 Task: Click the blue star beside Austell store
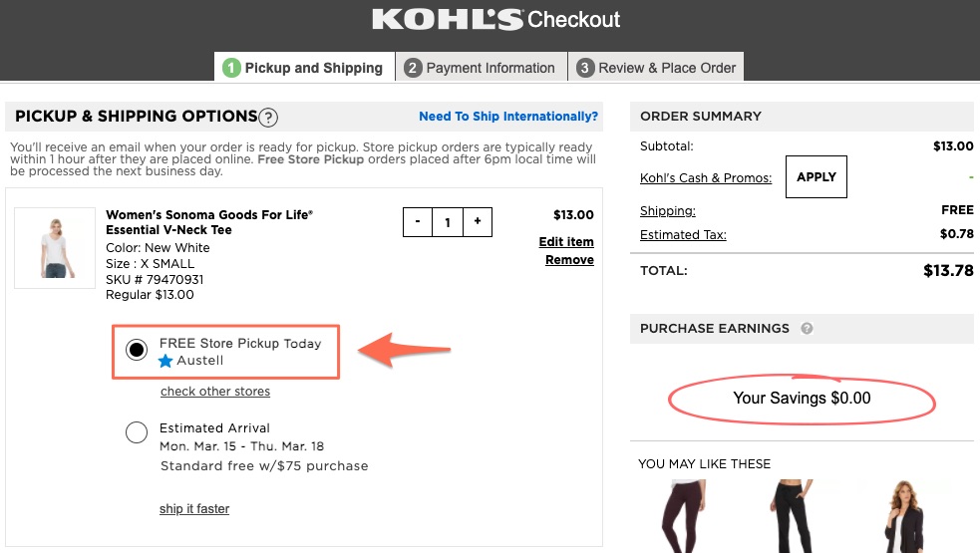166,361
